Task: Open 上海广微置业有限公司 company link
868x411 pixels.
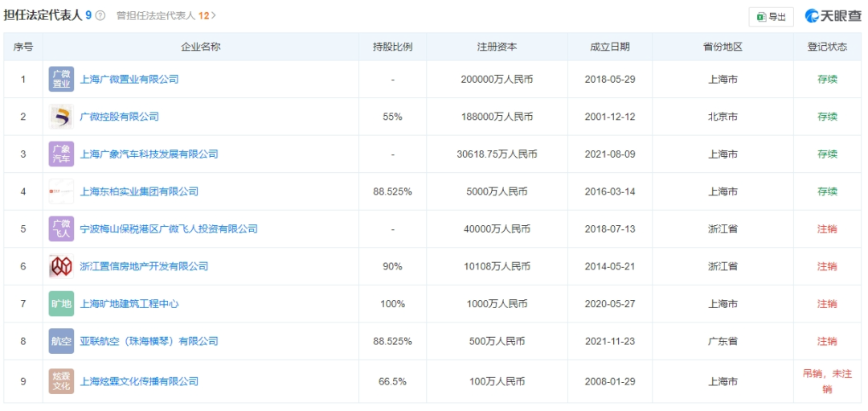Action: 129,79
